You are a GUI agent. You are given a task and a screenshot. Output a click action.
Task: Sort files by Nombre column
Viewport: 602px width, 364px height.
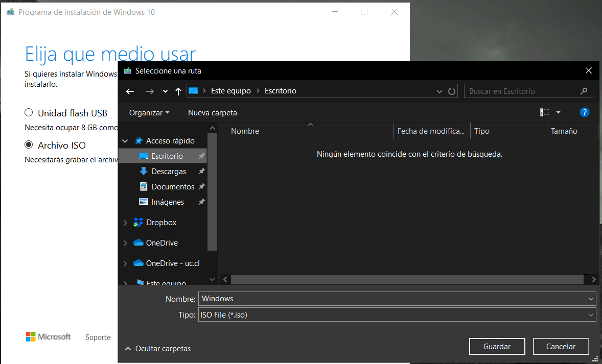tap(245, 131)
